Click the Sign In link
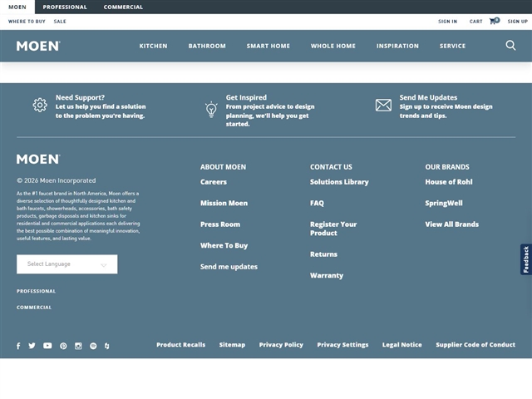 click(x=447, y=22)
